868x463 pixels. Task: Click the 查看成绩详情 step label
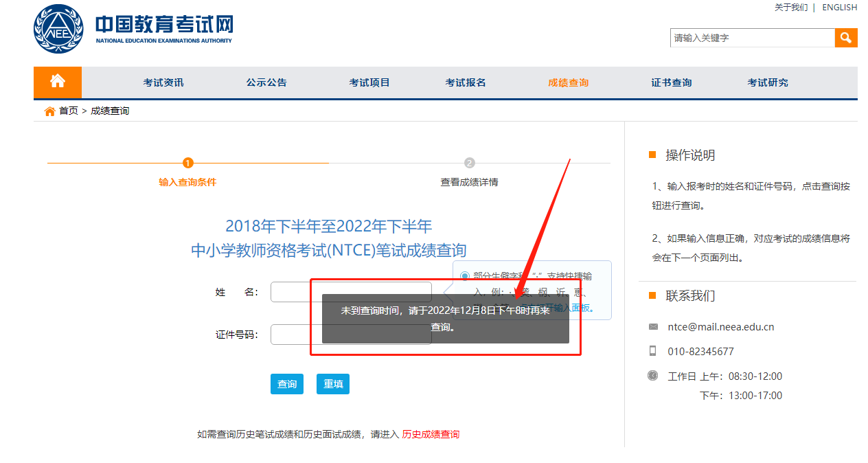coord(469,183)
